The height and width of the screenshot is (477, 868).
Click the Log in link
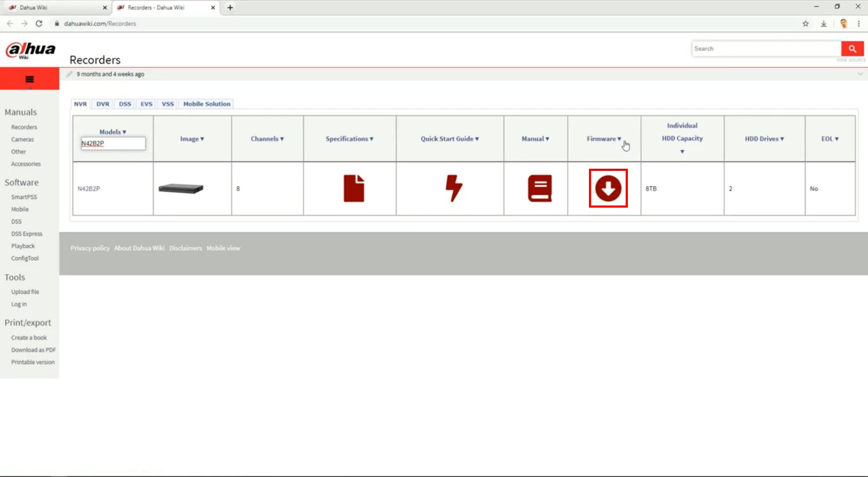point(19,304)
